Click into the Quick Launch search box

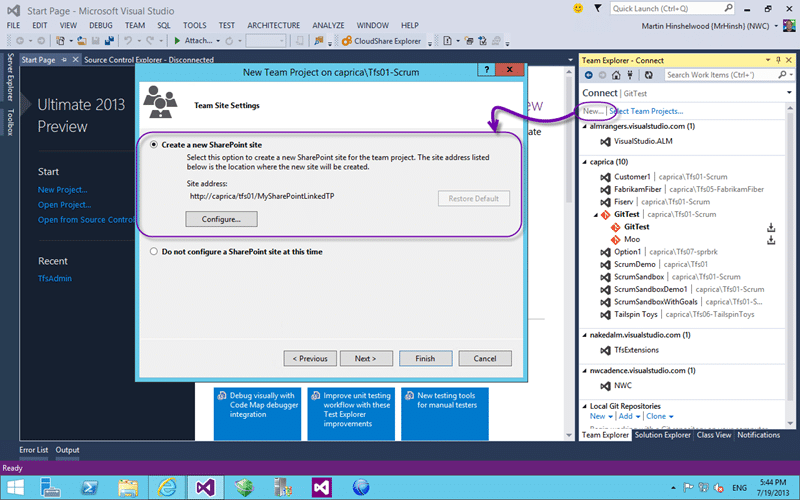(666, 9)
